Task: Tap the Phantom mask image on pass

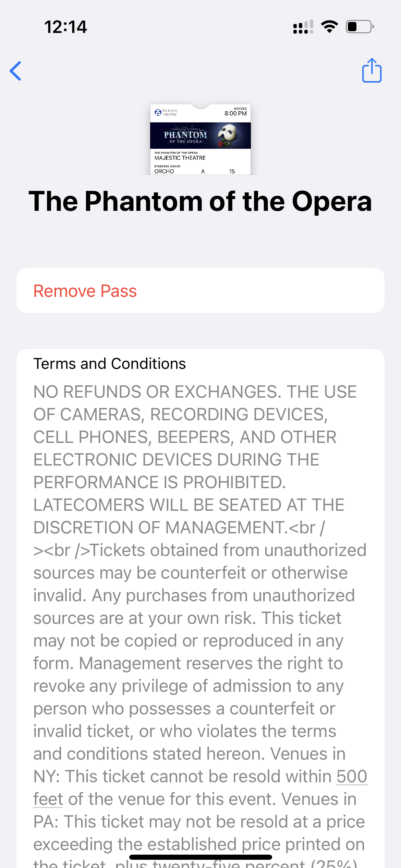Action: click(x=228, y=135)
